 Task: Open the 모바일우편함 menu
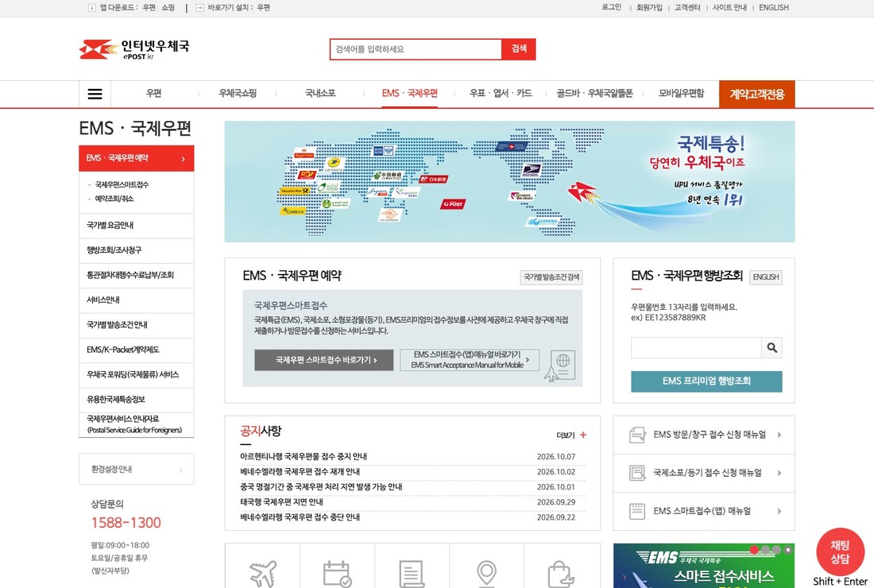(681, 93)
